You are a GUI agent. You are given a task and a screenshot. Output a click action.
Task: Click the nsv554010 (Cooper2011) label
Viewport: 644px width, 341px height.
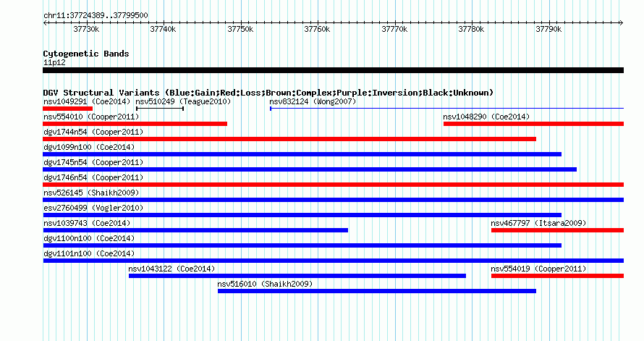click(91, 117)
